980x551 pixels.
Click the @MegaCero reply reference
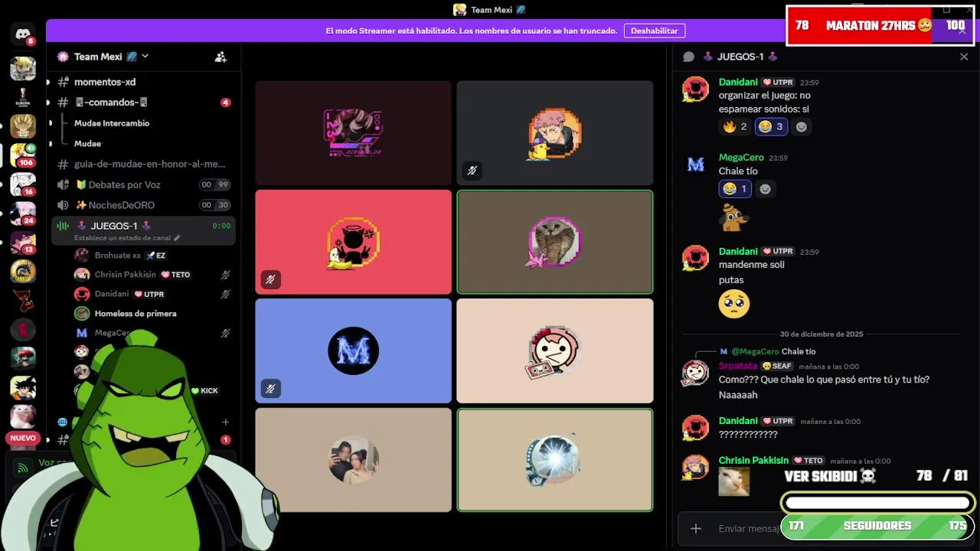pos(755,351)
